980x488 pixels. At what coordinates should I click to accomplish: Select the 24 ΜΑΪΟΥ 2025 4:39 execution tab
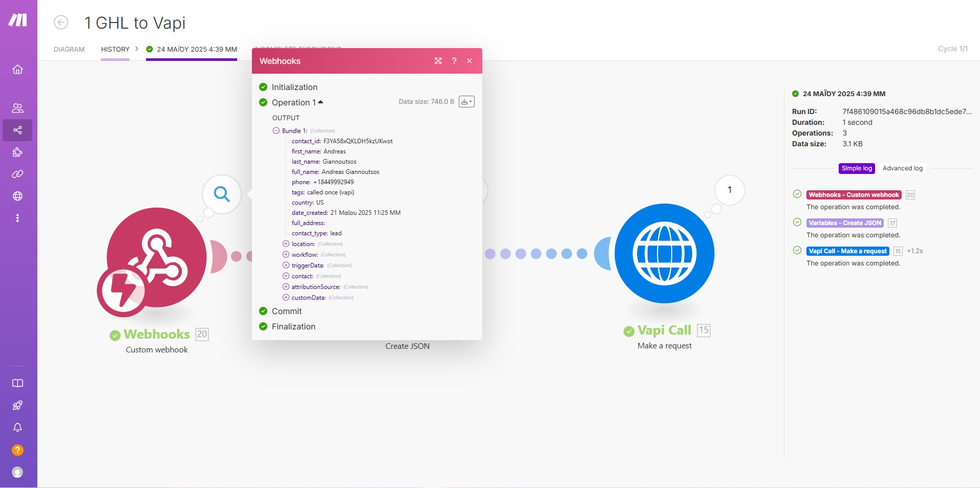[x=191, y=50]
